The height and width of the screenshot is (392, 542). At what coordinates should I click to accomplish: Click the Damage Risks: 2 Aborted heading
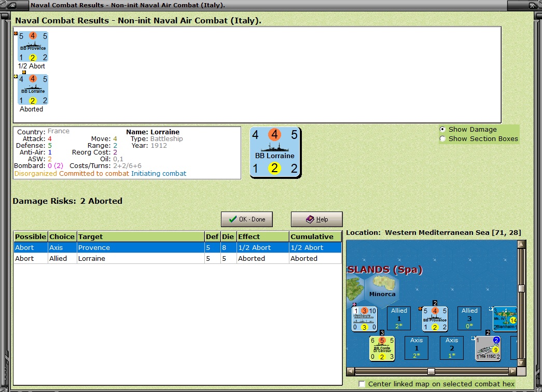pyautogui.click(x=67, y=201)
